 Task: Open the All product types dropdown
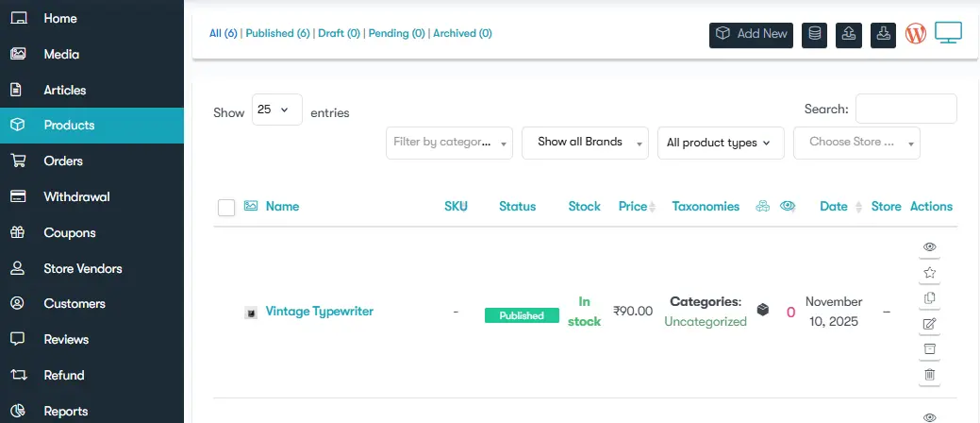[x=720, y=143]
